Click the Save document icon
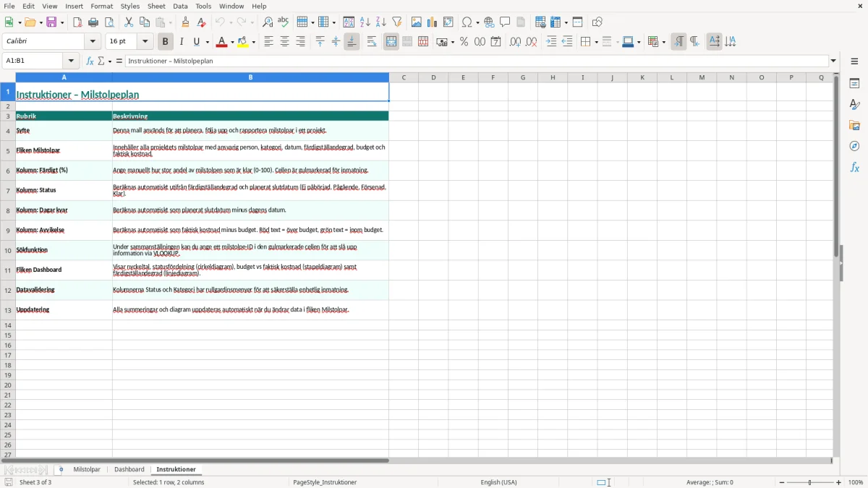This screenshot has height=488, width=868. click(51, 22)
